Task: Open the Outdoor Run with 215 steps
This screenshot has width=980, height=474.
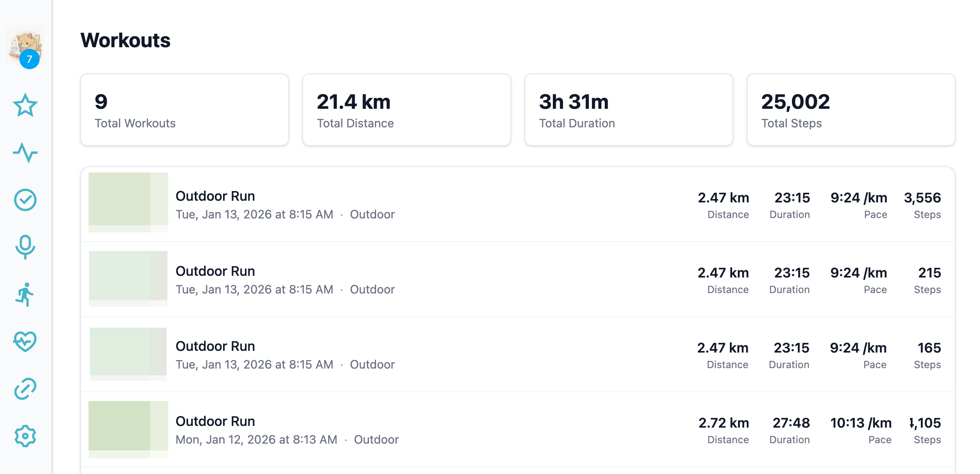Action: pos(215,272)
